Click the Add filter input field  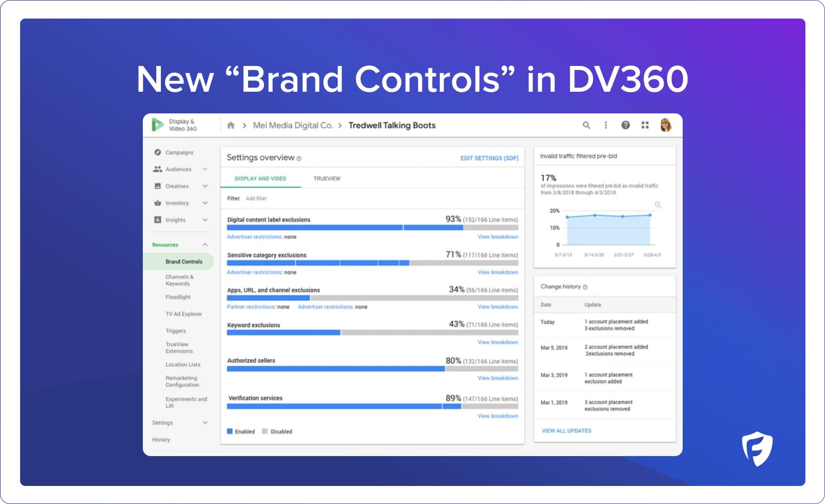point(256,198)
